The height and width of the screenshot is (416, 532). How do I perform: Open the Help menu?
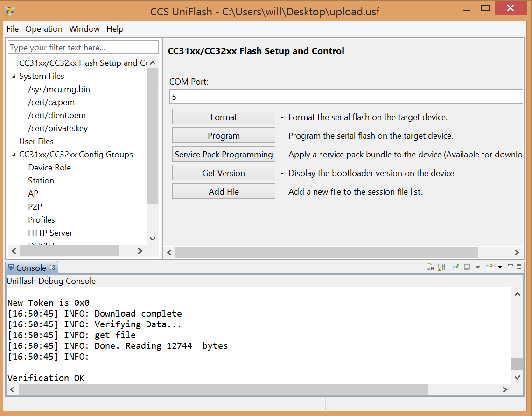pyautogui.click(x=115, y=29)
